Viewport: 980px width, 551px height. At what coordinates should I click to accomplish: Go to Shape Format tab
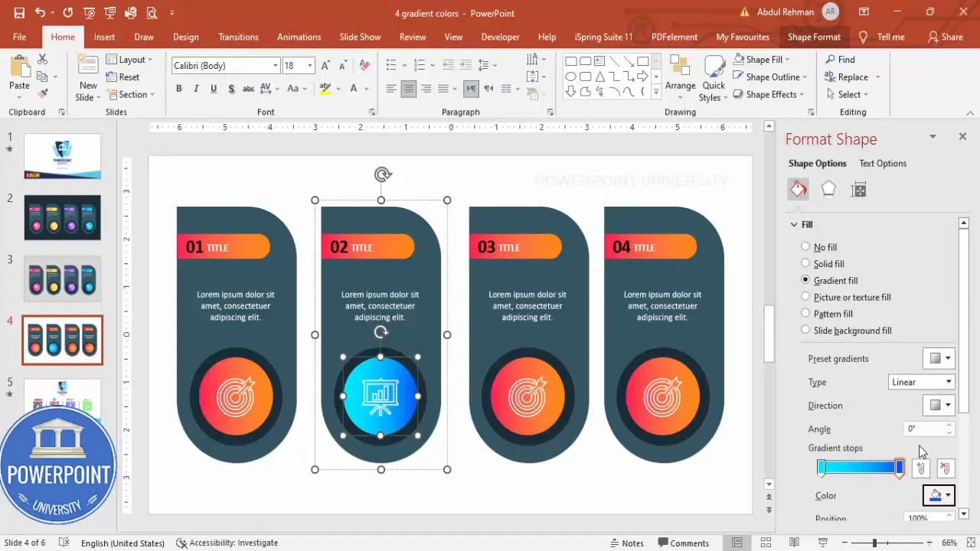tap(814, 37)
